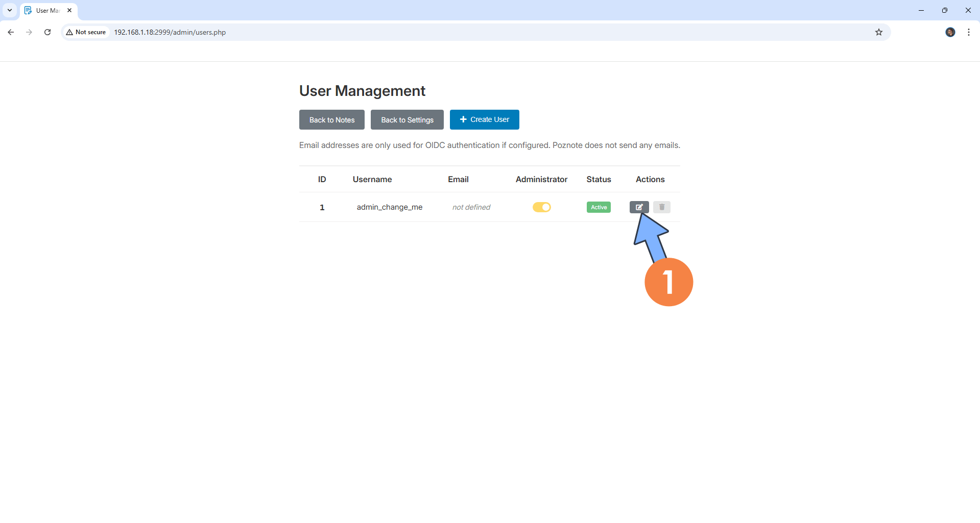Click the edit icon for admin_change_me
This screenshot has height=523, width=980.
tap(639, 207)
